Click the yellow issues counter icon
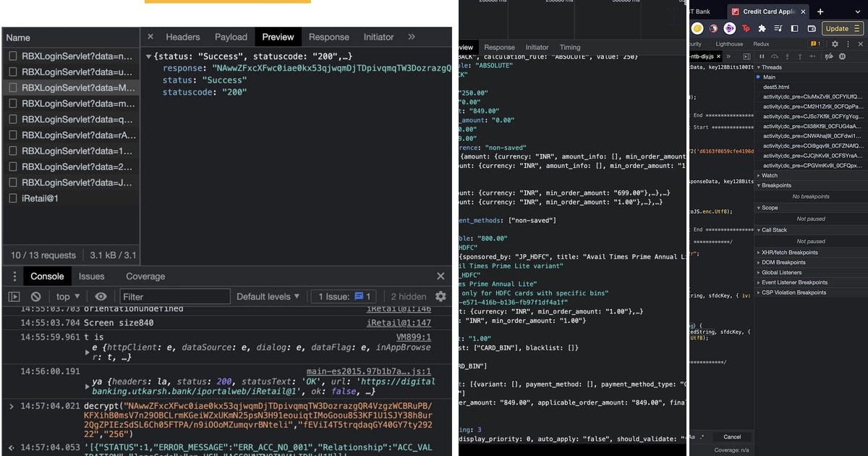Viewport: 868px width, 456px height. 813,45
